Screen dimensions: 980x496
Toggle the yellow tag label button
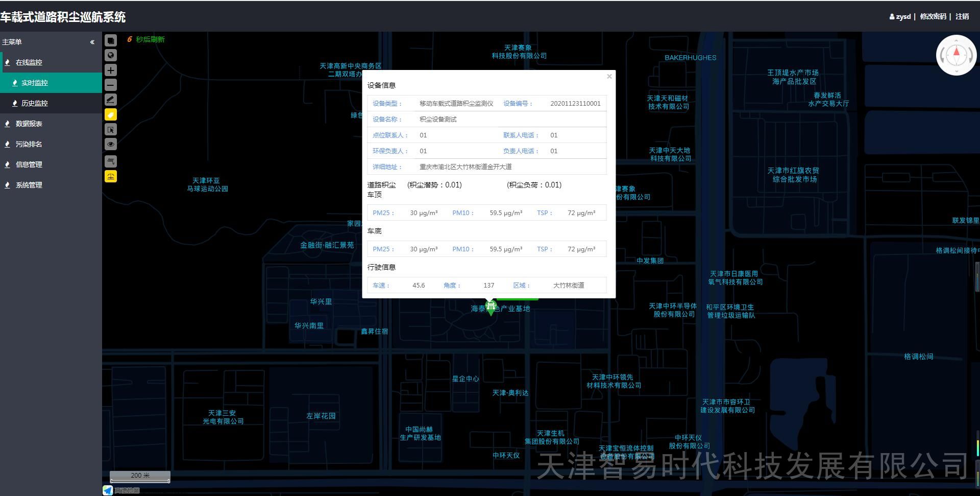(111, 115)
